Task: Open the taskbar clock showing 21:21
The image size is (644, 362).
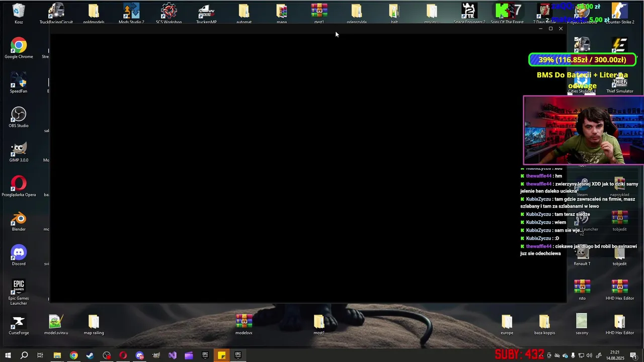Action: (615, 355)
